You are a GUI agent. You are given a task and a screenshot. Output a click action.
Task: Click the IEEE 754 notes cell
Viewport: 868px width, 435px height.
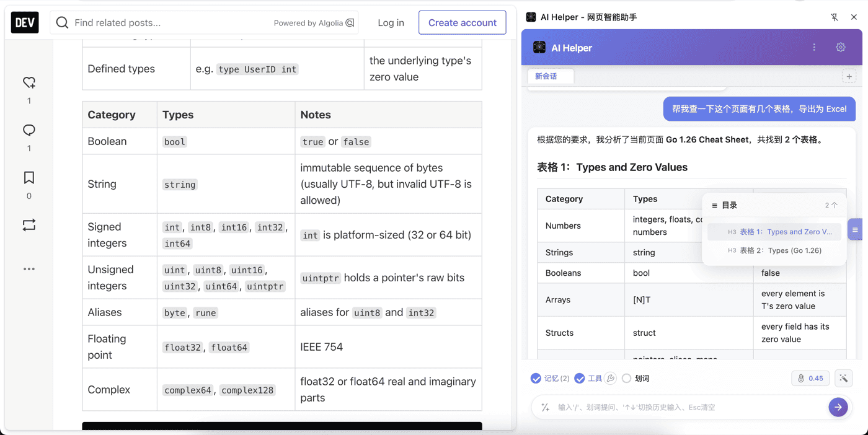click(x=388, y=347)
